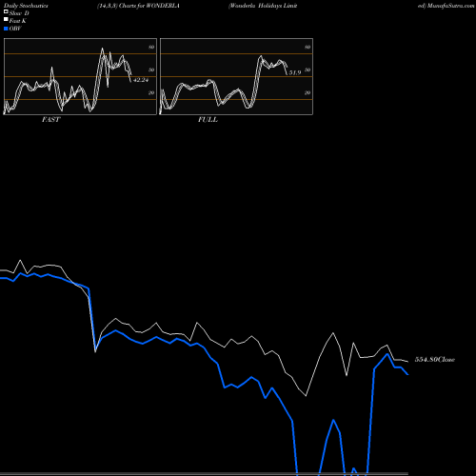This screenshot has width=476, height=476.
Task: Click the 50 axis label in FAST chart
Action: (x=151, y=69)
